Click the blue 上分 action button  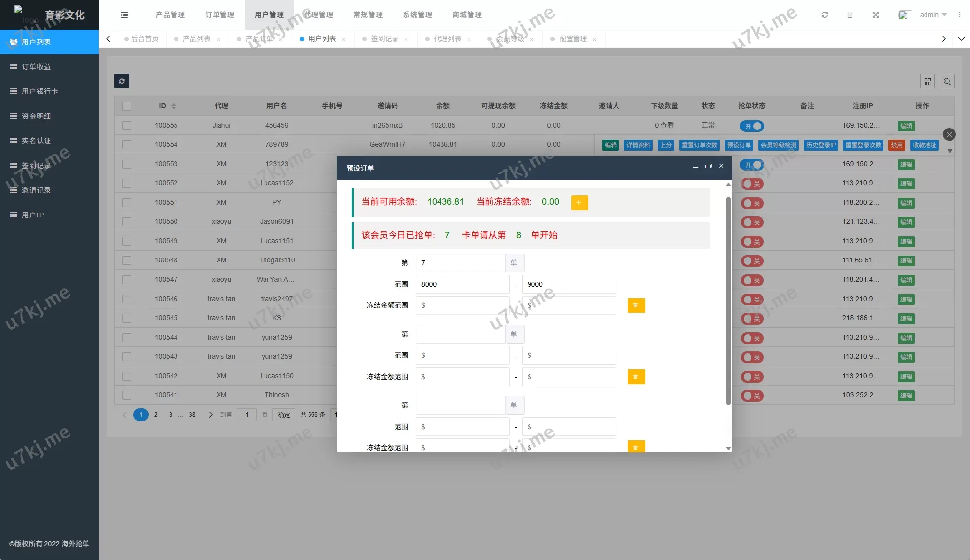point(666,145)
